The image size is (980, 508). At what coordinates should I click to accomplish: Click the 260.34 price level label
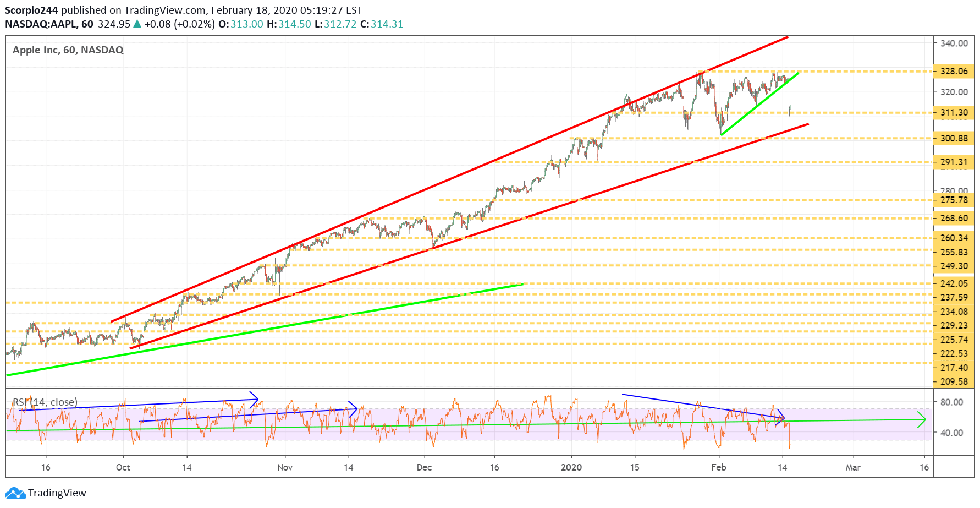coord(954,238)
